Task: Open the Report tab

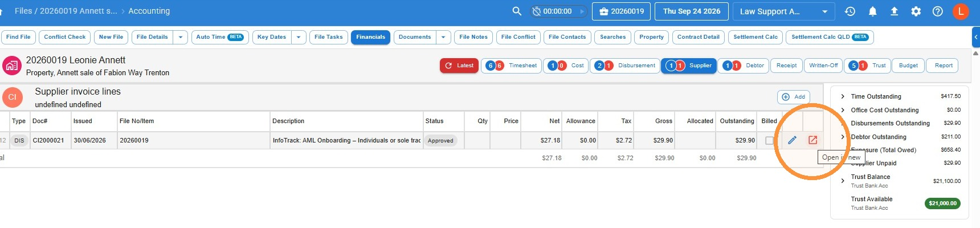Action: click(944, 66)
